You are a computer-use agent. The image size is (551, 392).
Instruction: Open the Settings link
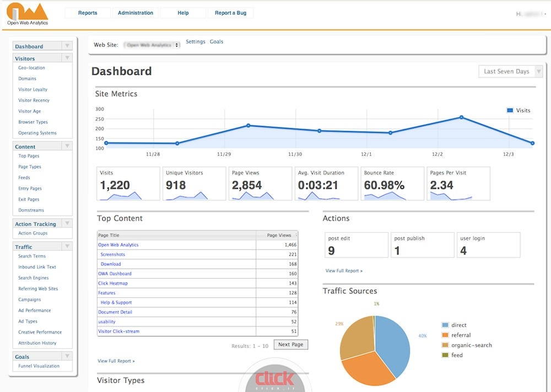click(196, 41)
